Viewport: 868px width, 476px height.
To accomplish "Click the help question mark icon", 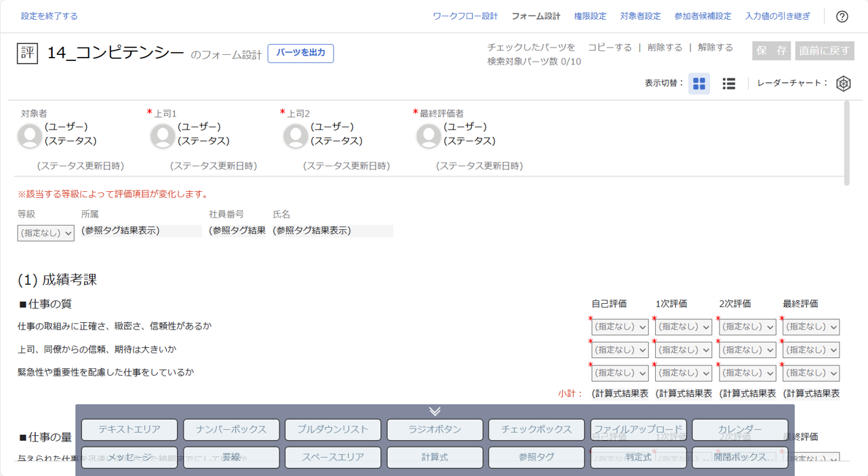I will (x=842, y=17).
